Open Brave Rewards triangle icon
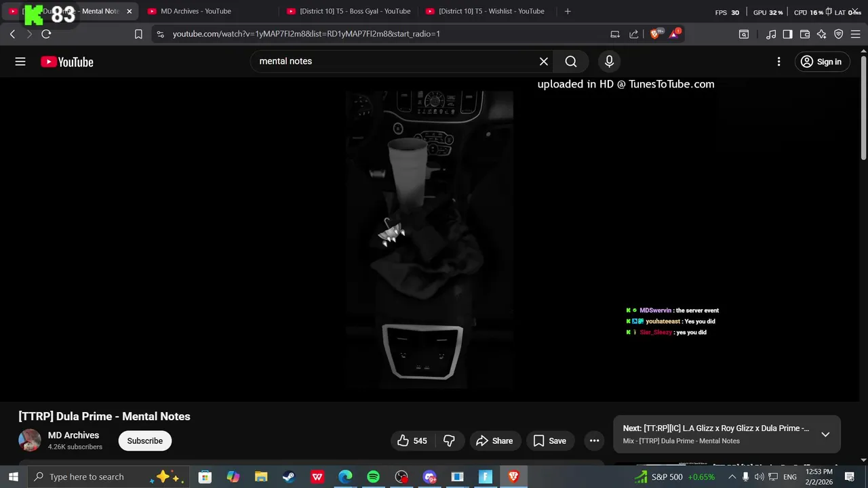 [x=674, y=34]
